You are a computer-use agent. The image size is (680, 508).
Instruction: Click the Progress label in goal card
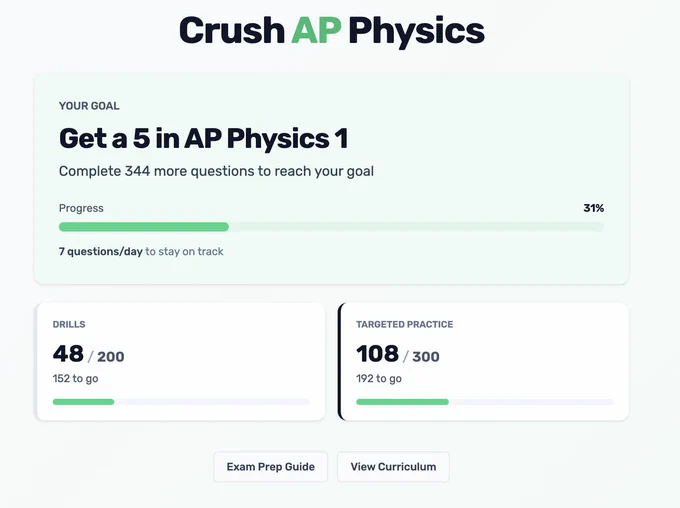coord(81,208)
